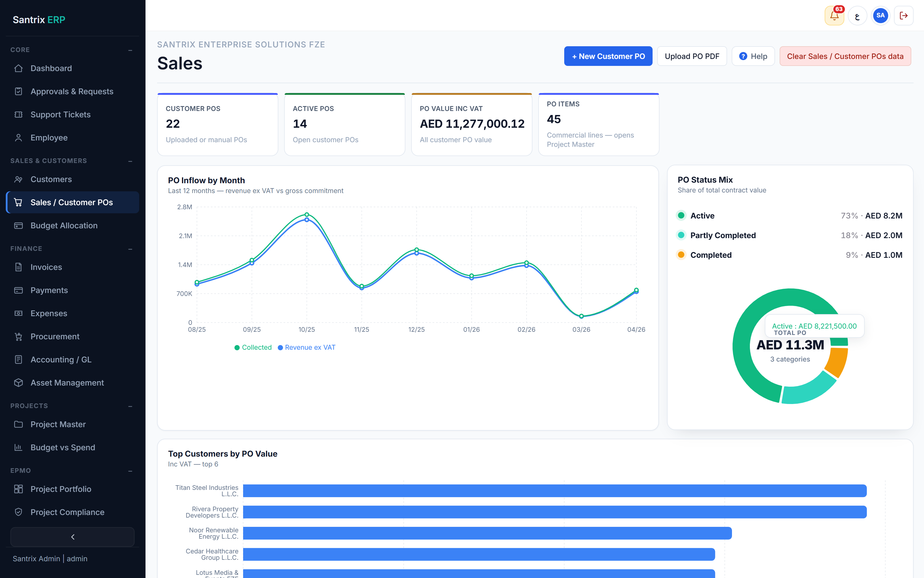Open the PO Items stat card
Screen dimensions: 924x578
tap(599, 124)
